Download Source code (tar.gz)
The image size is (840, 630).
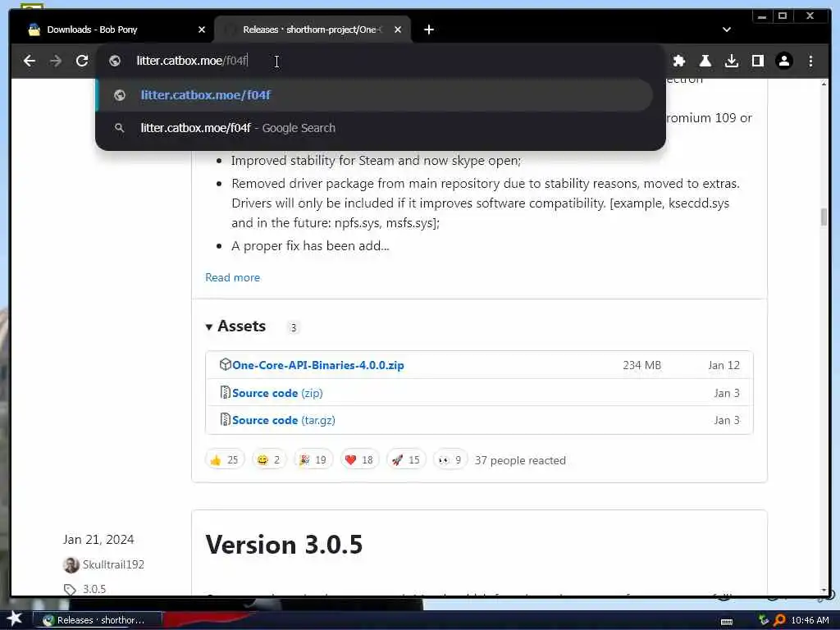click(284, 421)
